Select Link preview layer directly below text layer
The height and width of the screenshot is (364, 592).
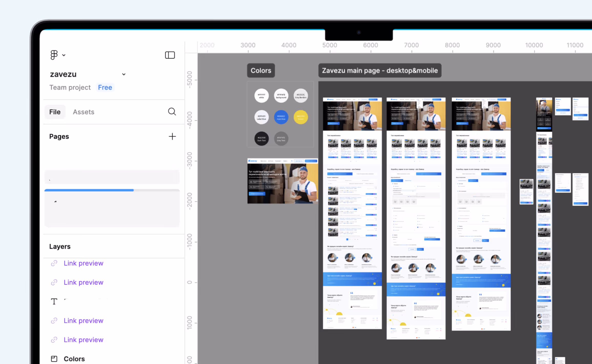(84, 321)
